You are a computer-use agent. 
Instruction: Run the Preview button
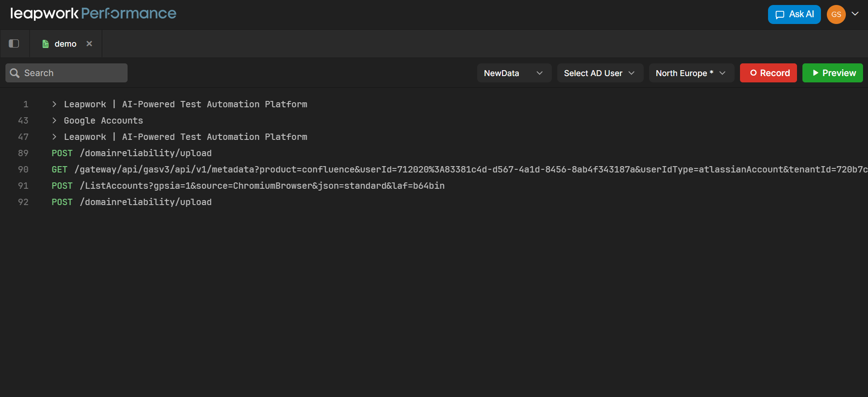click(x=832, y=73)
